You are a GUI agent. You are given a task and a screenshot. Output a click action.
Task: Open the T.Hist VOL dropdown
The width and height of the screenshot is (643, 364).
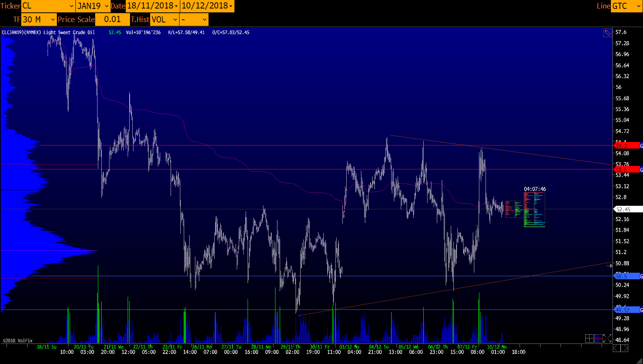(x=164, y=19)
